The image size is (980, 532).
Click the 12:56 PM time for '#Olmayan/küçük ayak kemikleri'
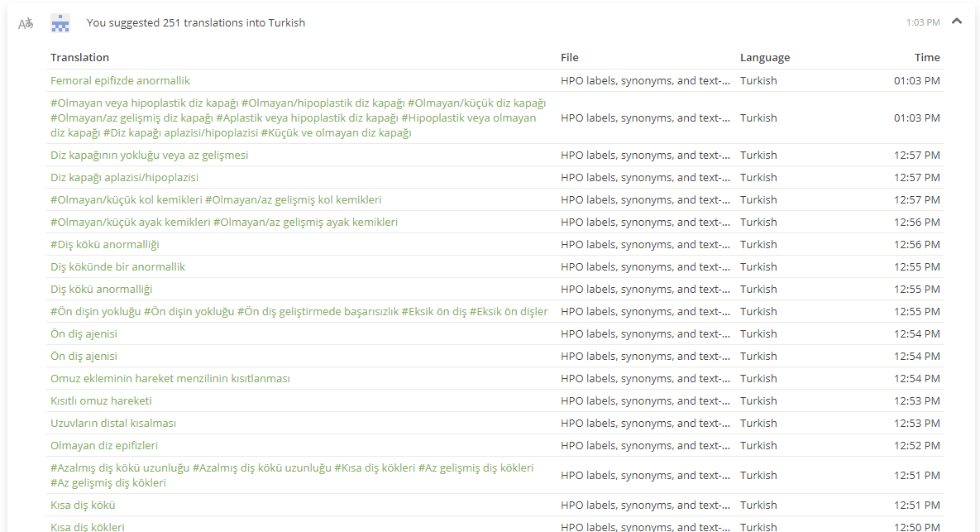tap(916, 223)
